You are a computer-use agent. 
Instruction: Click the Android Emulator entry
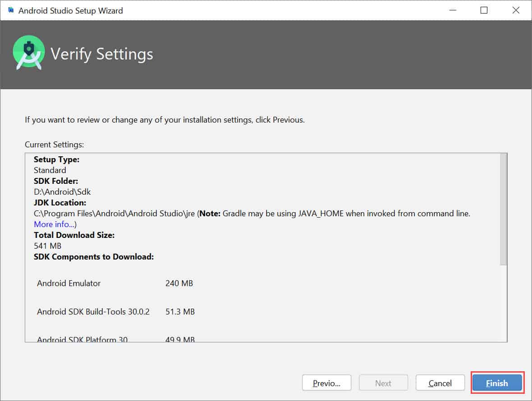(x=69, y=283)
